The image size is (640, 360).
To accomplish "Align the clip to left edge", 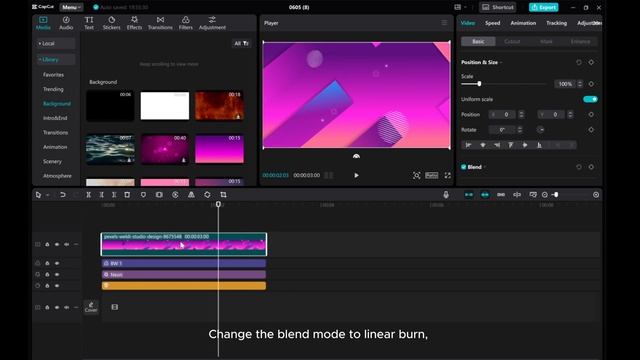I will (469, 145).
